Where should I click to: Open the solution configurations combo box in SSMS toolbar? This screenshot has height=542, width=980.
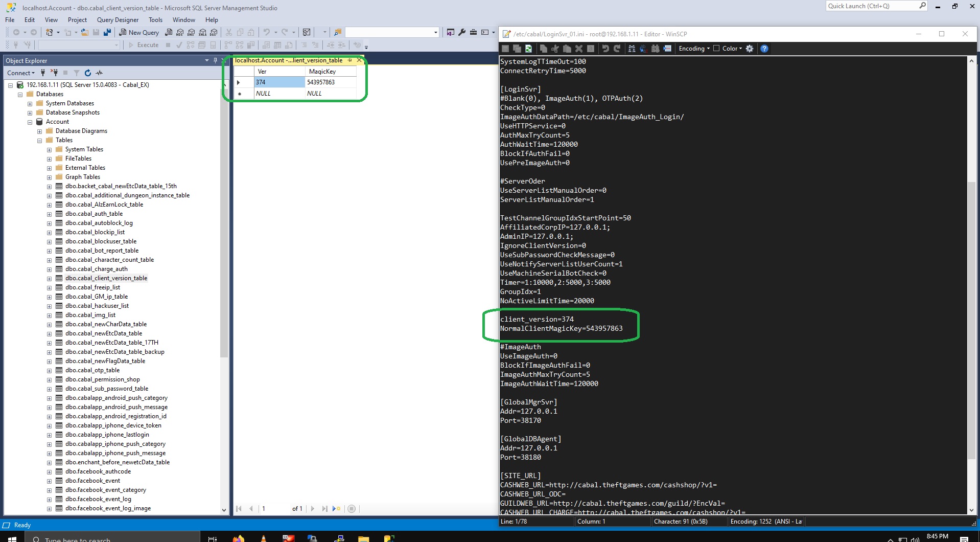pos(392,32)
